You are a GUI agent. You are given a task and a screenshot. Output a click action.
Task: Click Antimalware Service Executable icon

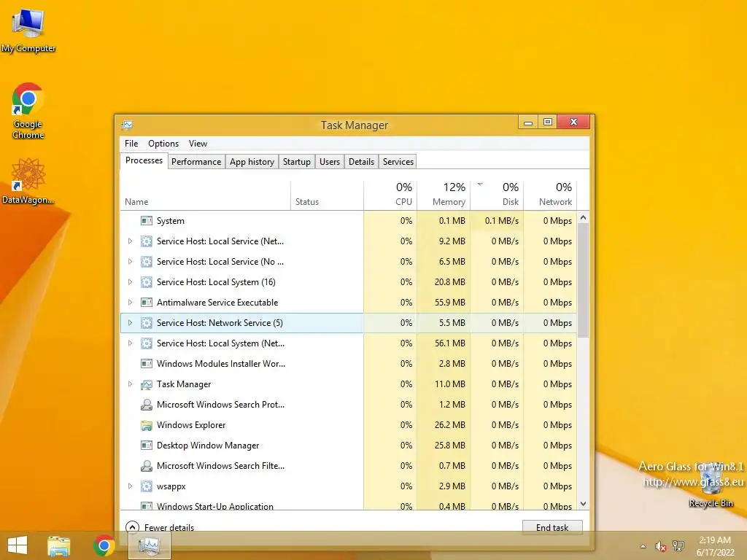point(146,303)
